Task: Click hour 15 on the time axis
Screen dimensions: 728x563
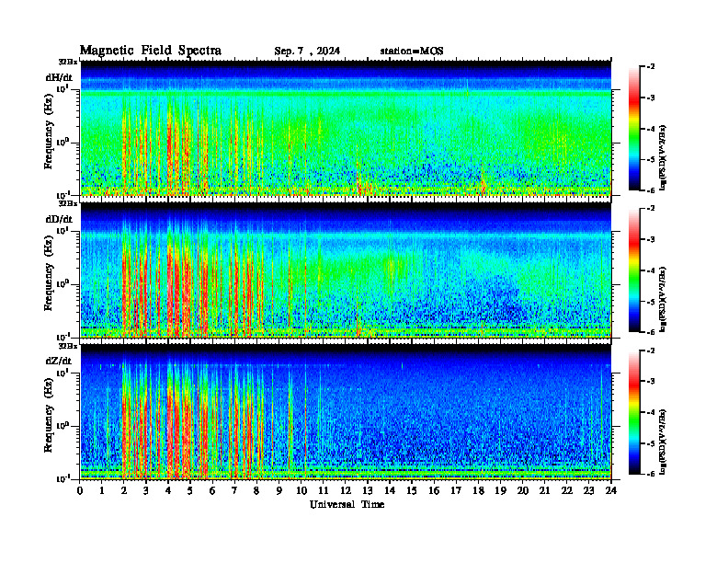Action: pos(412,491)
